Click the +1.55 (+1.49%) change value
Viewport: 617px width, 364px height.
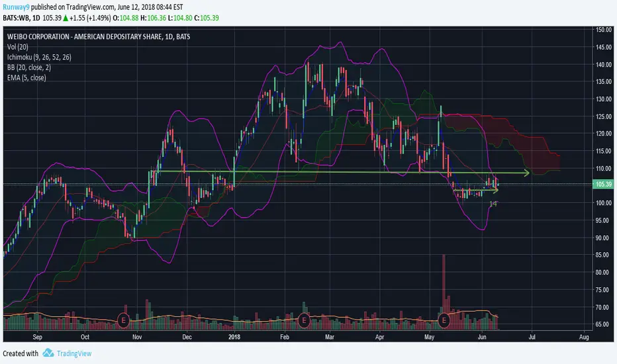click(x=90, y=18)
